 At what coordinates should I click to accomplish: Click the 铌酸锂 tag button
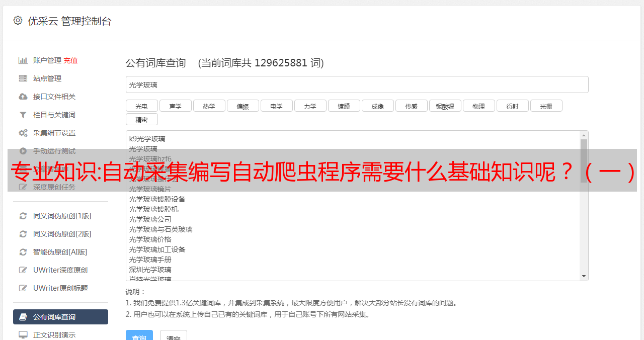445,106
